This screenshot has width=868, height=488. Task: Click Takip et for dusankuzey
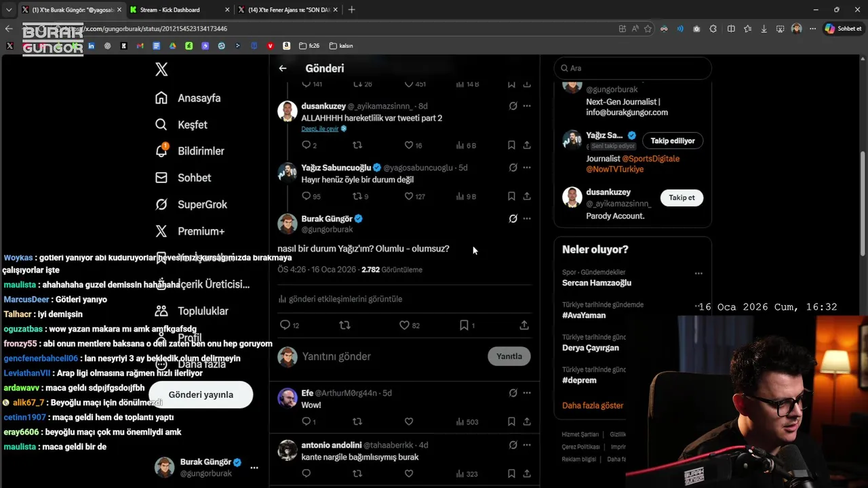tap(682, 198)
